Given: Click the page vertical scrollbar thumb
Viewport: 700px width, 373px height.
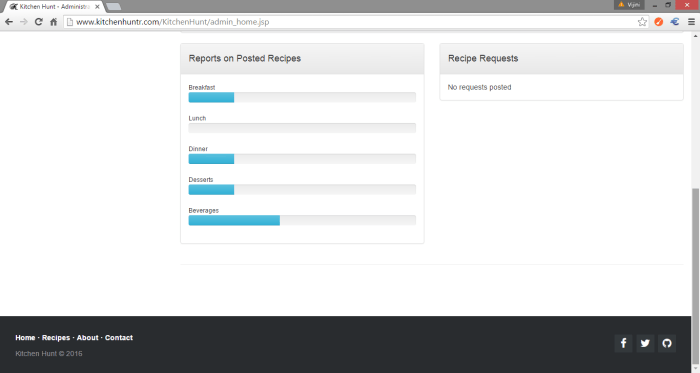Looking at the screenshot, I should [x=696, y=276].
